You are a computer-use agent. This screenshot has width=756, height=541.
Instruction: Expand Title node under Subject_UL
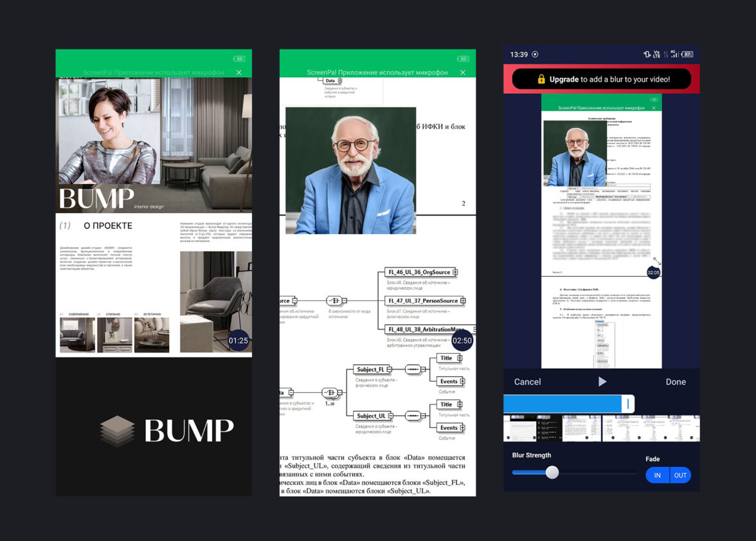point(460,405)
